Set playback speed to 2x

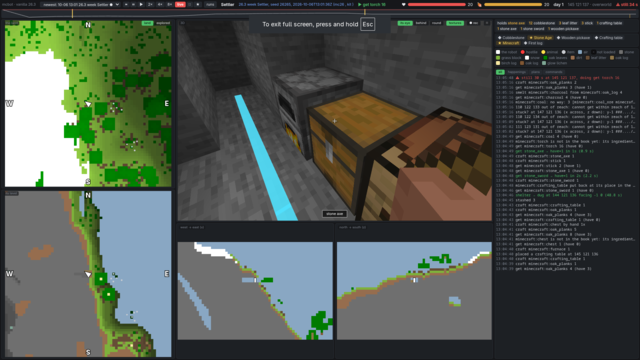click(x=150, y=4)
